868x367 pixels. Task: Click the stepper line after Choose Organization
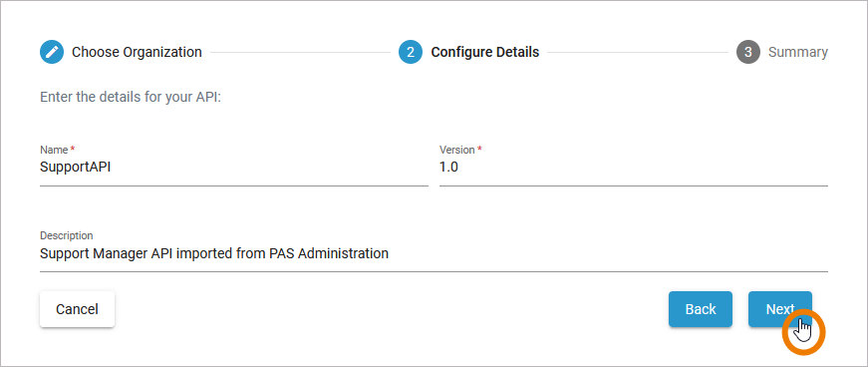click(x=301, y=53)
